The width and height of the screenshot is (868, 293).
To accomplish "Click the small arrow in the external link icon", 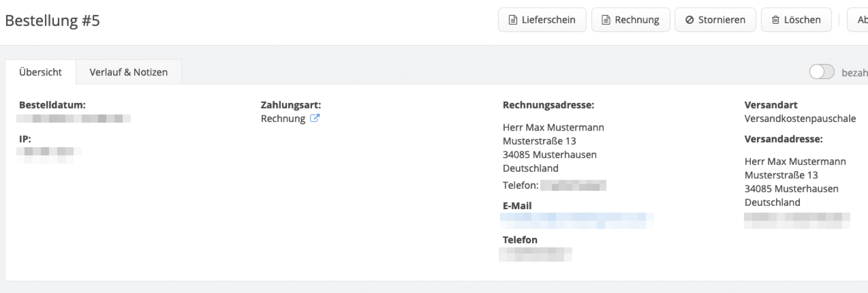I will 317,116.
